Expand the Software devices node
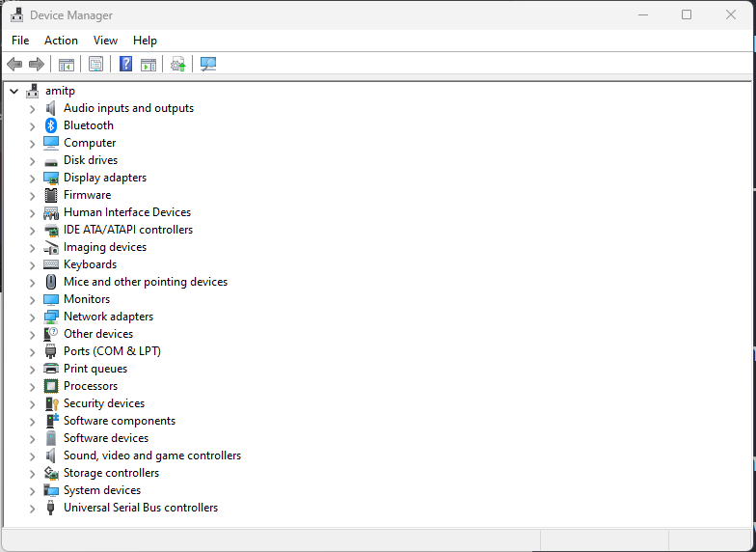Image resolution: width=756 pixels, height=552 pixels. (x=33, y=439)
